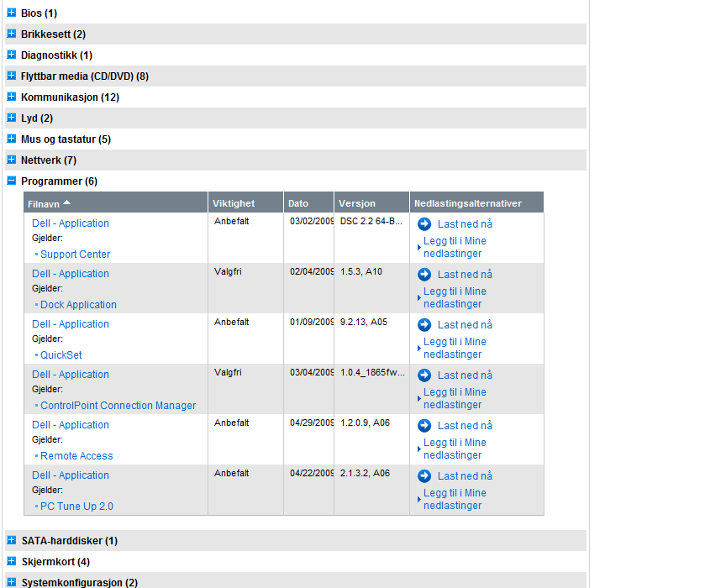The height and width of the screenshot is (588, 726).
Task: Open Dell - Application link above Remote Access
Action: point(71,425)
